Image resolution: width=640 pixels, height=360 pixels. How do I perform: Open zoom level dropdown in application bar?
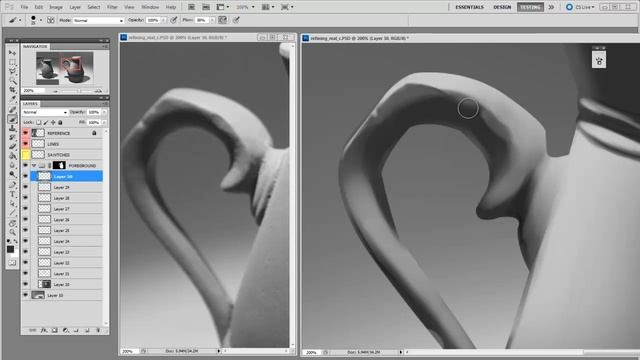[x=245, y=7]
